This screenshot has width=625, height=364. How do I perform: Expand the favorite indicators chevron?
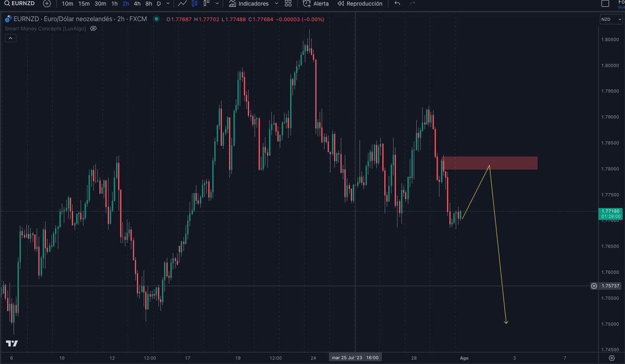277,4
